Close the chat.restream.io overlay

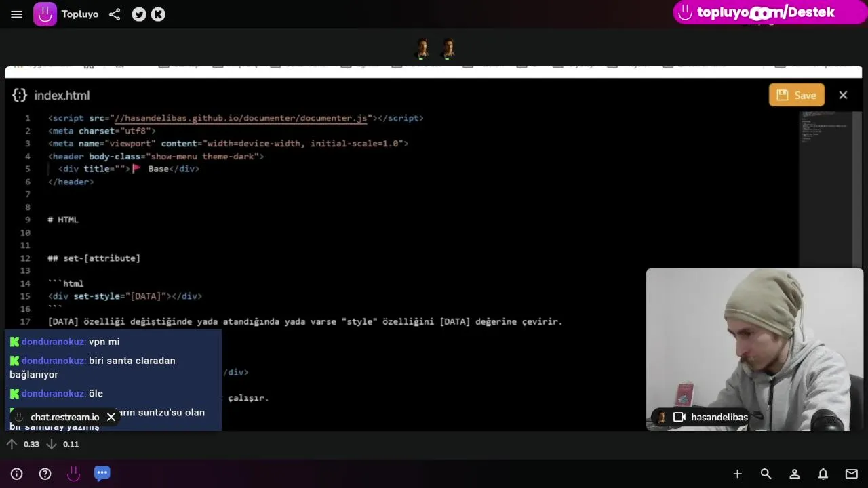tap(111, 417)
